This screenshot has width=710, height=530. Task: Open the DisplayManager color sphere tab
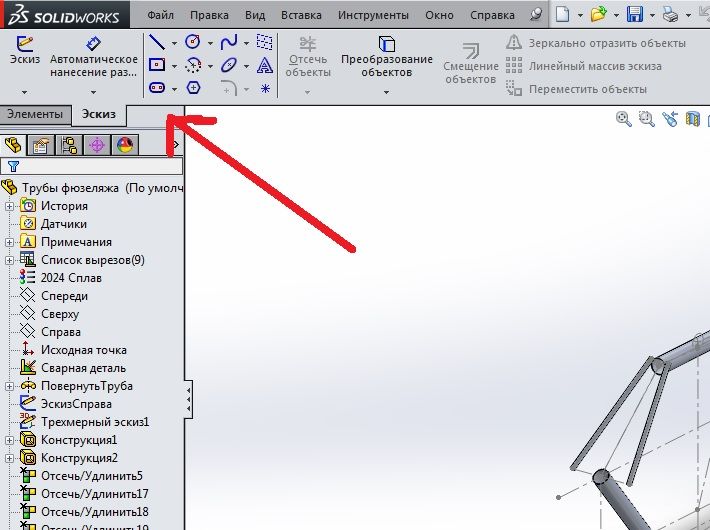pos(125,145)
